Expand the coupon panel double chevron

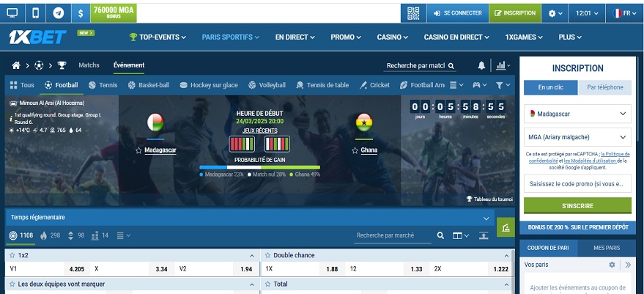628,265
